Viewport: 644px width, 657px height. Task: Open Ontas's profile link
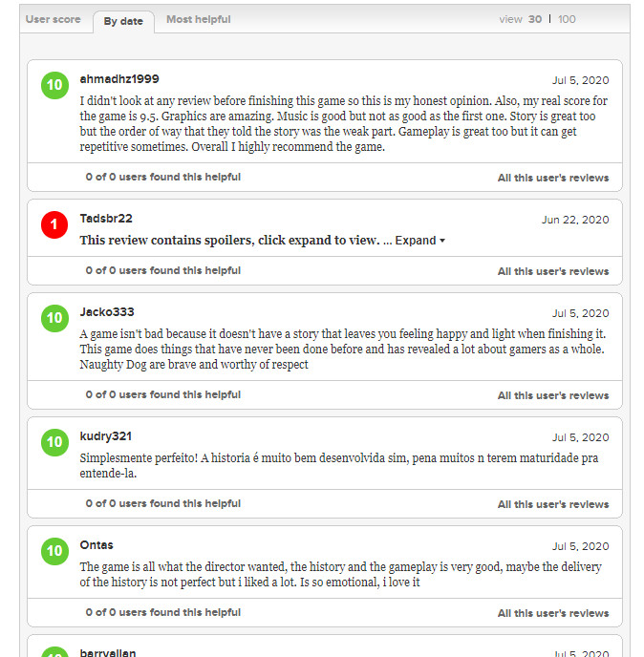(97, 545)
